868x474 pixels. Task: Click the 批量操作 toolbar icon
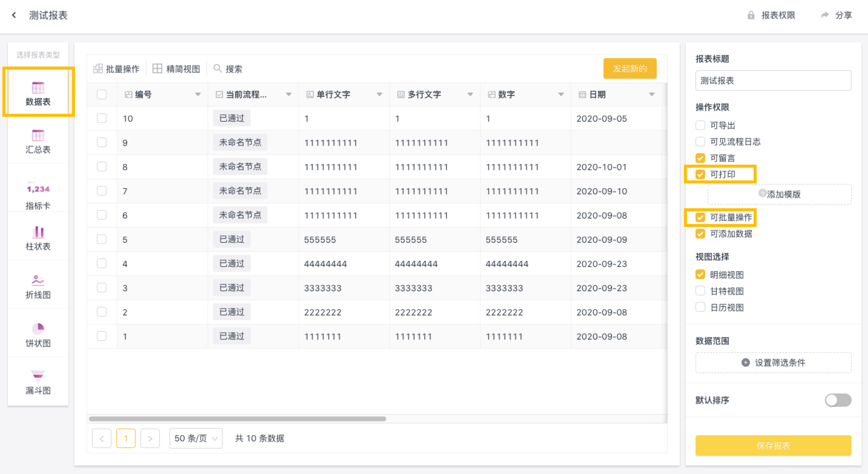[x=98, y=69]
